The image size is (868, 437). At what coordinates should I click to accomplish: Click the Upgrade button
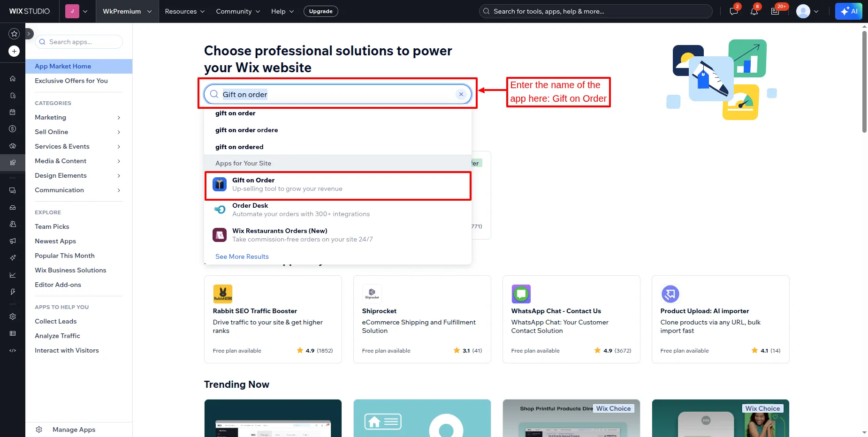point(320,11)
